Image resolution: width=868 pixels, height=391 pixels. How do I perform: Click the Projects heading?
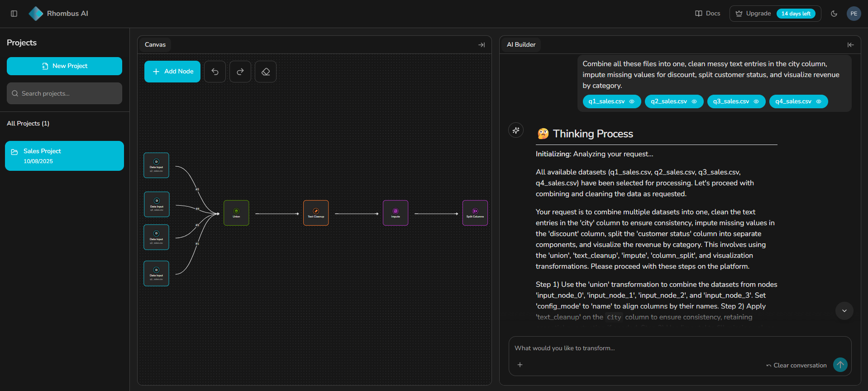click(22, 43)
